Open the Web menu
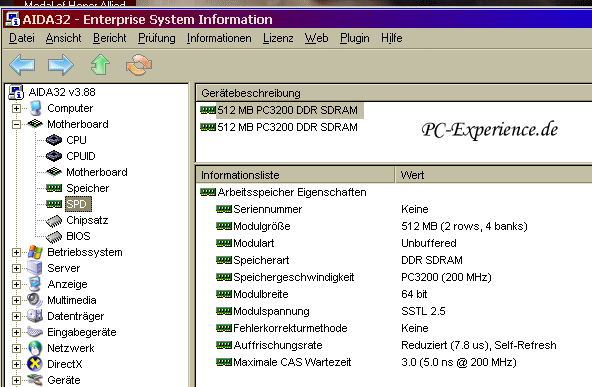Screen dimensions: 592x387 (316, 38)
